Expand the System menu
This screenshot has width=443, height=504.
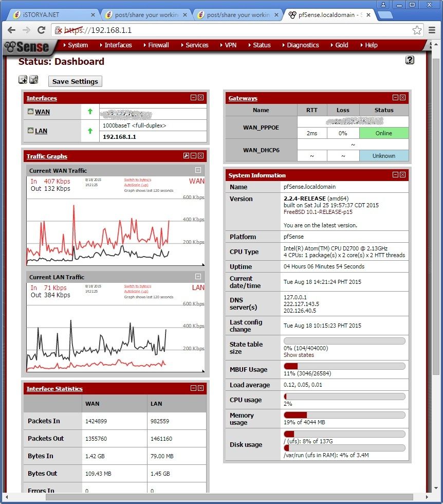point(78,45)
